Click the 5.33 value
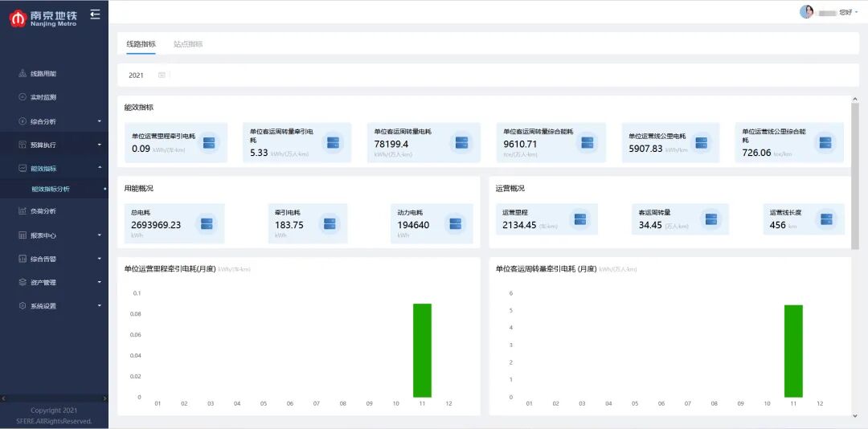Viewport: 868px width, 429px height. point(259,152)
